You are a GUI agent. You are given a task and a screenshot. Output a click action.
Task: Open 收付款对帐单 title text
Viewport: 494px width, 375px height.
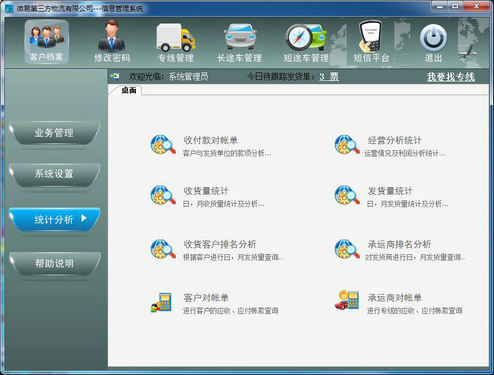click(x=210, y=140)
